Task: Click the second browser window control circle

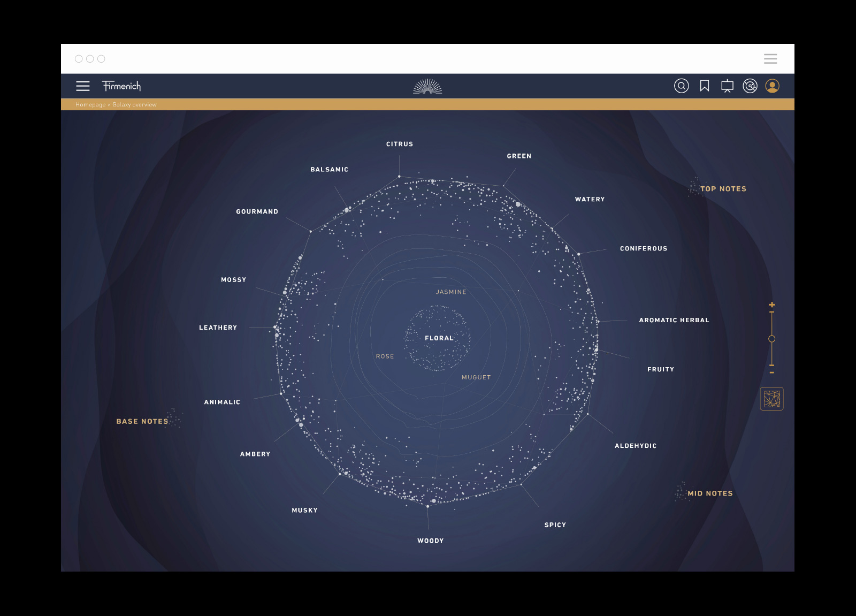Action: (x=90, y=59)
